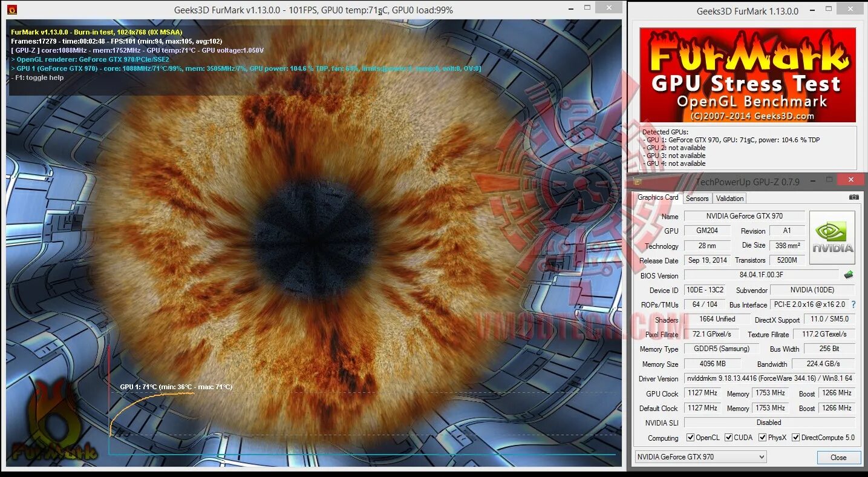
Task: Click the Technology field showing 28 nm
Action: 707,246
